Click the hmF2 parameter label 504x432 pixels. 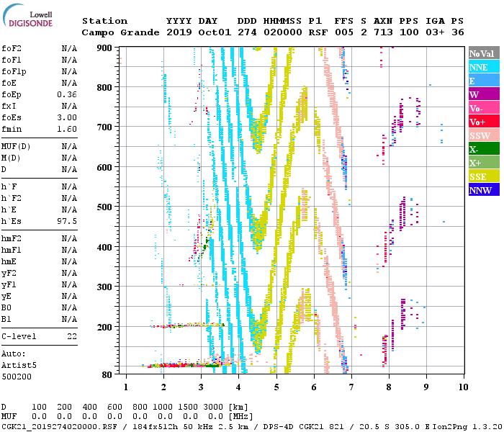12,238
